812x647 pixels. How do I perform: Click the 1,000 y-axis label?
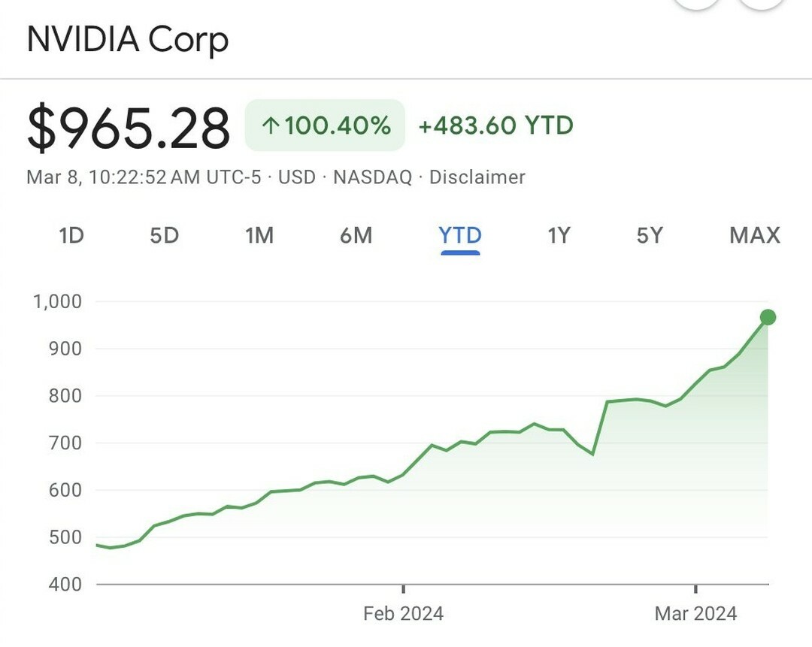pos(57,301)
